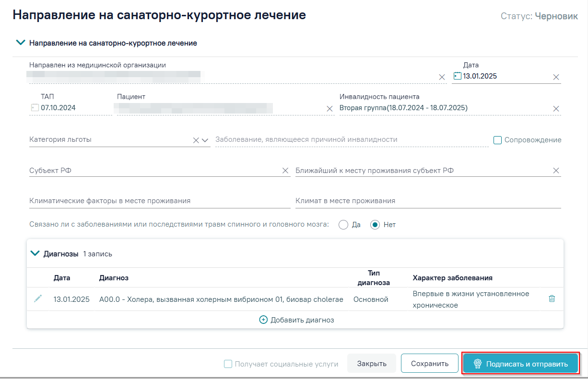The image size is (588, 379).
Task: Click the 13.01.2025 date cell in diagnoses table
Action: [71, 299]
